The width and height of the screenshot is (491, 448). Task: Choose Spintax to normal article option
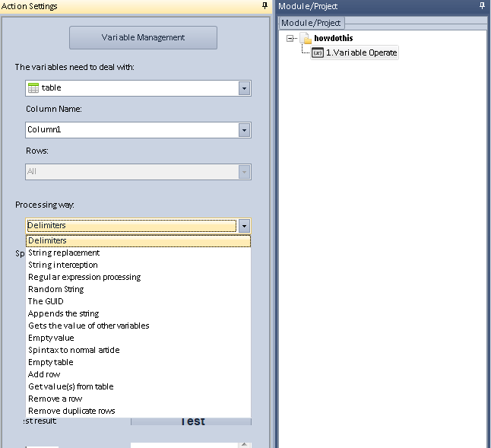coord(74,350)
